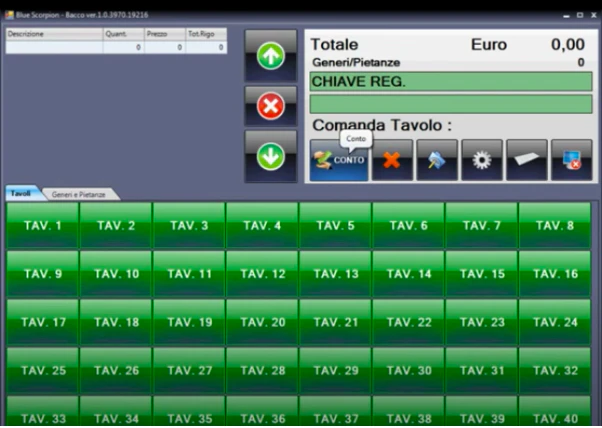Click the Tot.Rigo column header

click(206, 34)
